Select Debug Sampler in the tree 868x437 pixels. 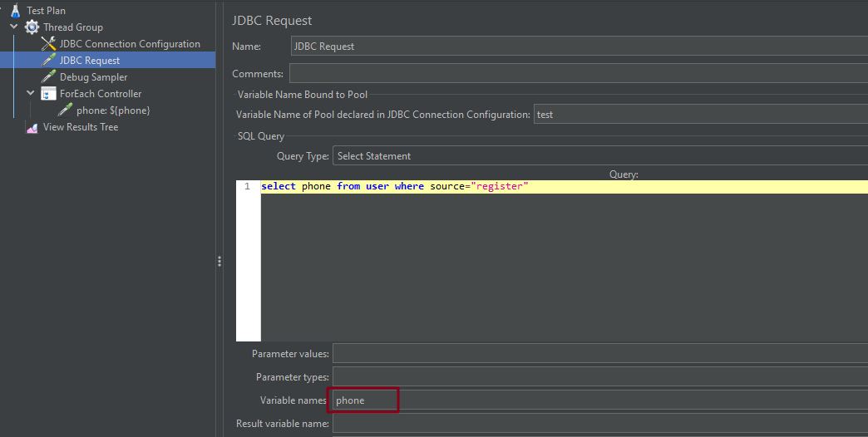93,77
